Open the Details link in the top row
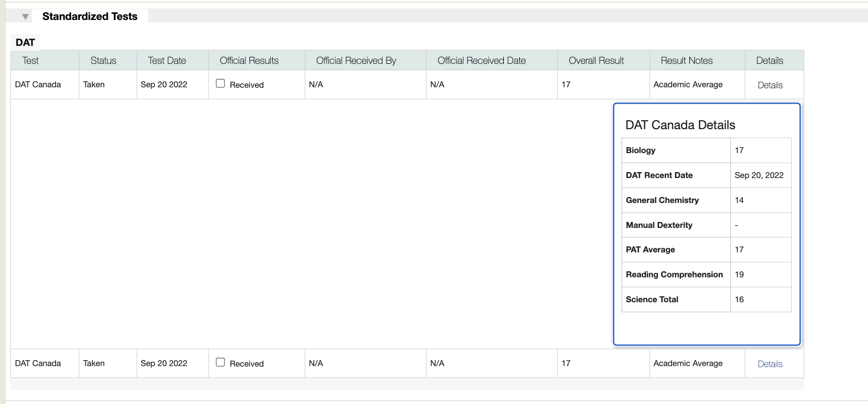The image size is (868, 404). click(x=770, y=85)
